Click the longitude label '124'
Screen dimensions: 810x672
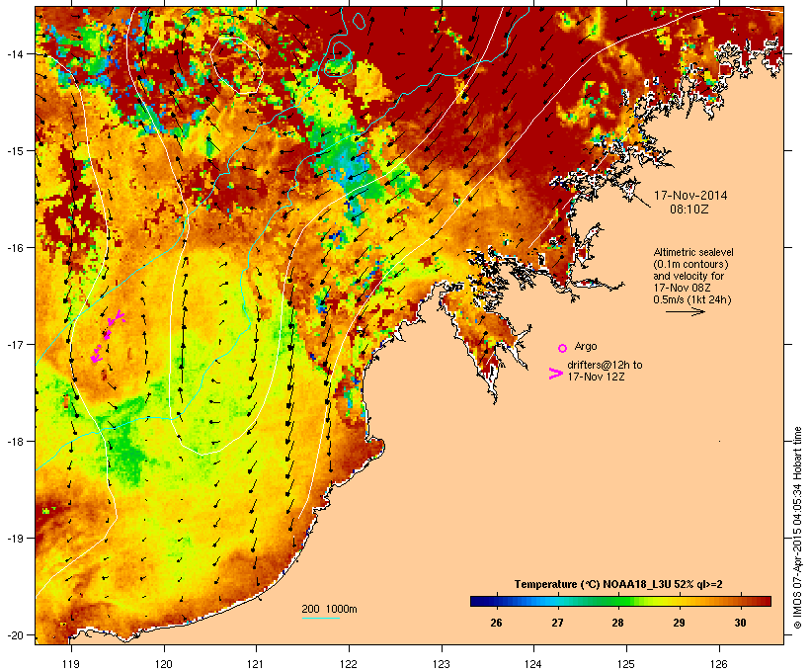533,664
